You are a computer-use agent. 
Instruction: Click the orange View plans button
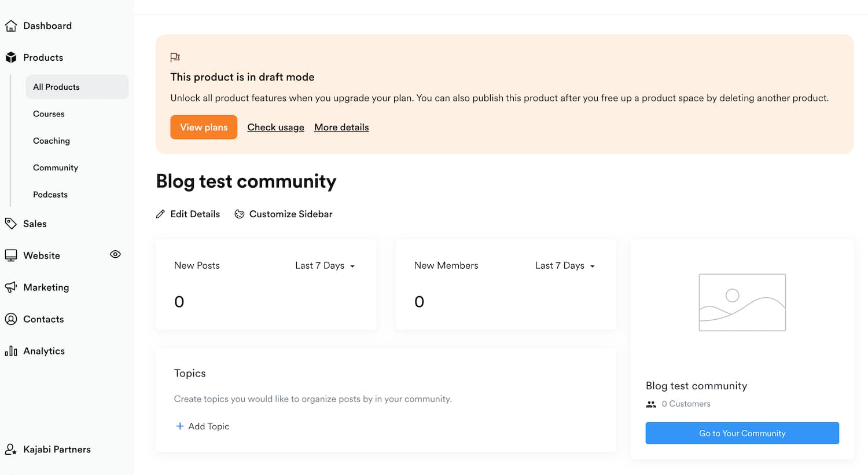(x=204, y=127)
